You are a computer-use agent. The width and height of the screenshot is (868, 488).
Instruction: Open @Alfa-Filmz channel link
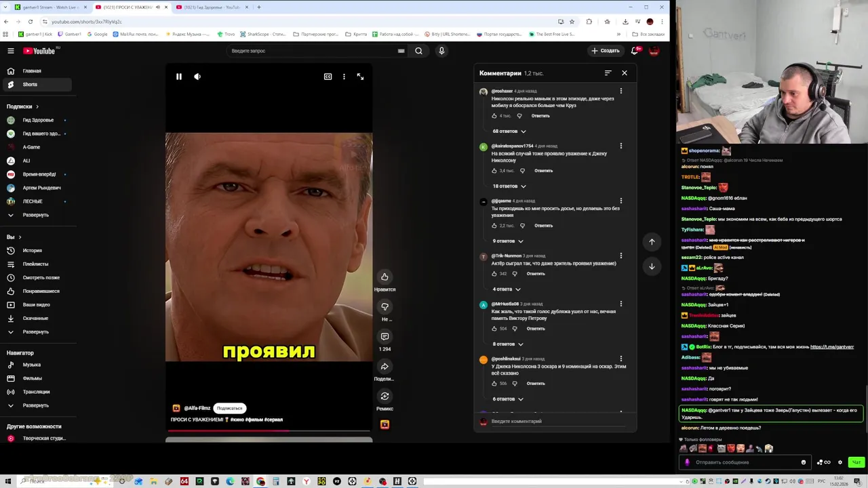point(197,408)
